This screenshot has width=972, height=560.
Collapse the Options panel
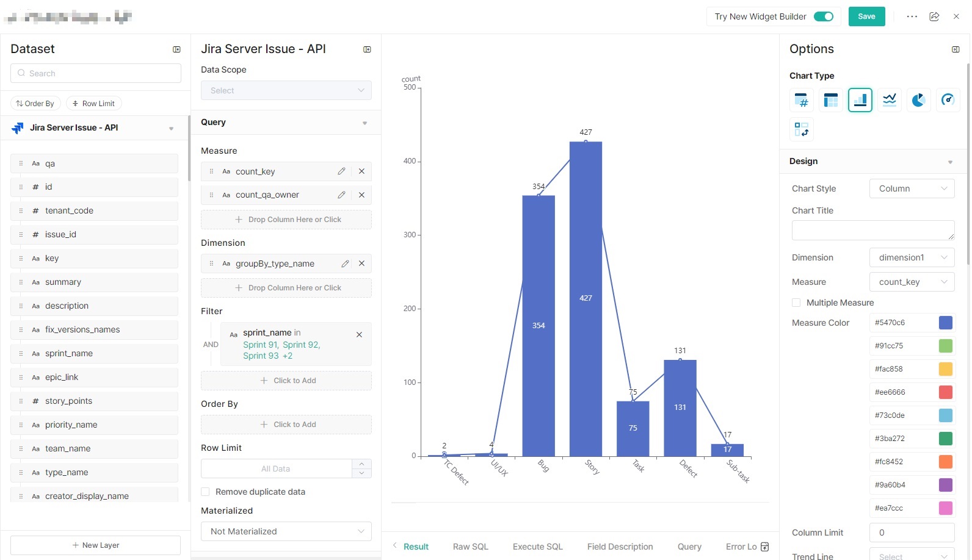[x=956, y=49]
